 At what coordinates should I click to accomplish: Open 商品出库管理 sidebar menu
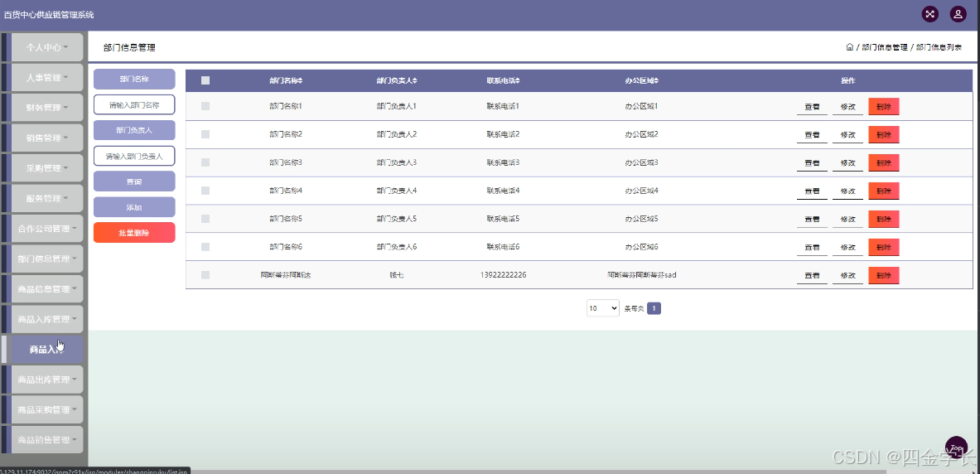click(x=47, y=380)
